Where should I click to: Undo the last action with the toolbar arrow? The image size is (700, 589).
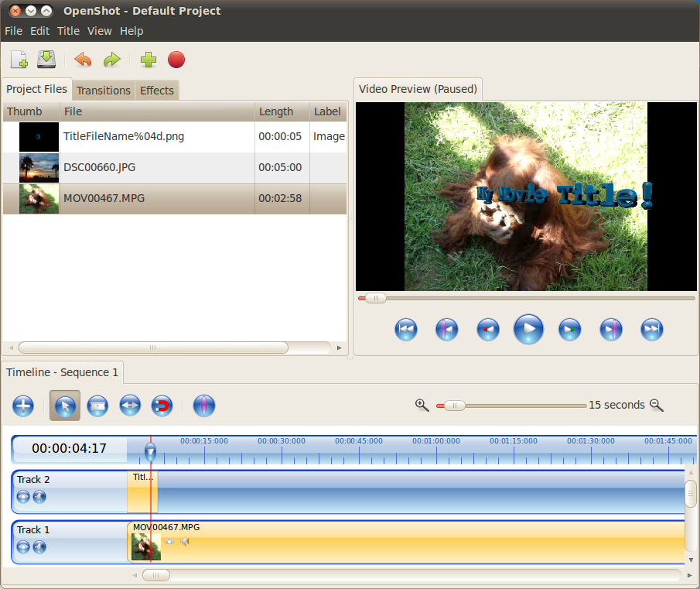coord(83,60)
